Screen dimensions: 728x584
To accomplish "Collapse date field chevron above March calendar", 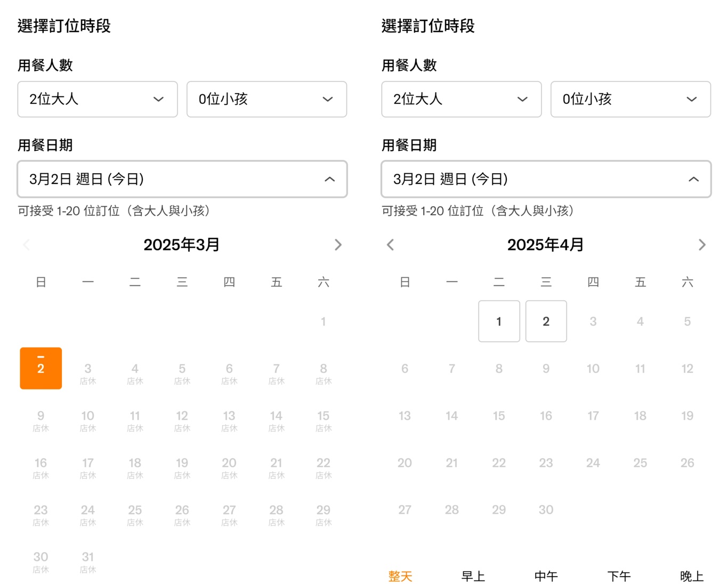I will point(329,179).
